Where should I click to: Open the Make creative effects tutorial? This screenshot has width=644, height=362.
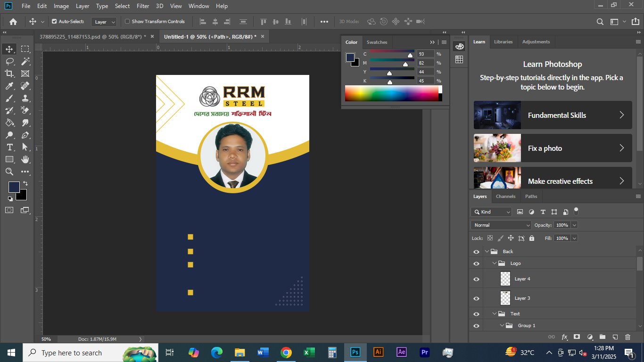pos(553,178)
